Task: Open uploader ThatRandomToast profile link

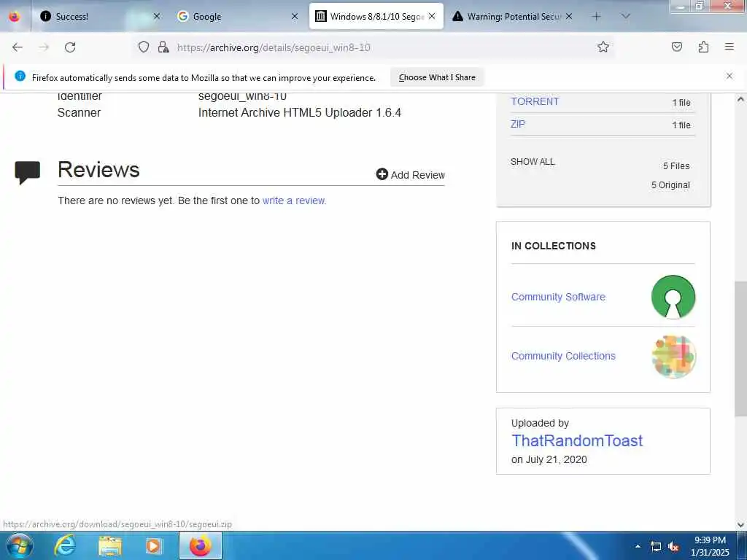Action: tap(577, 440)
